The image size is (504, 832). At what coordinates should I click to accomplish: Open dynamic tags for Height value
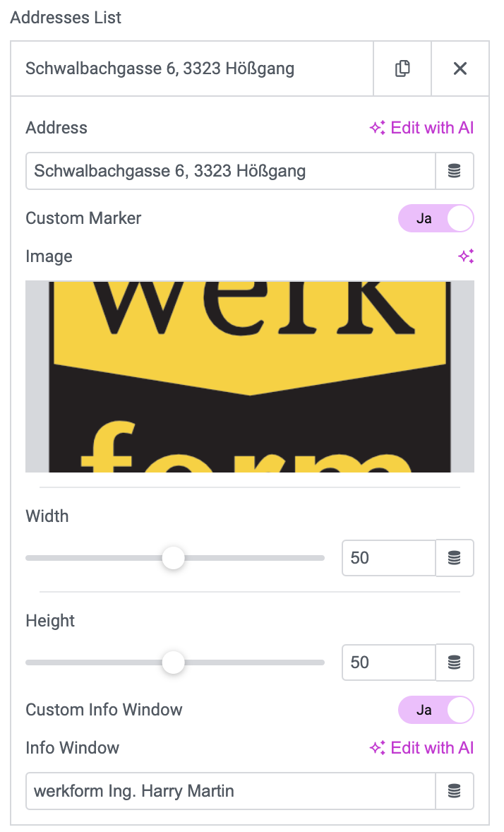(x=455, y=662)
